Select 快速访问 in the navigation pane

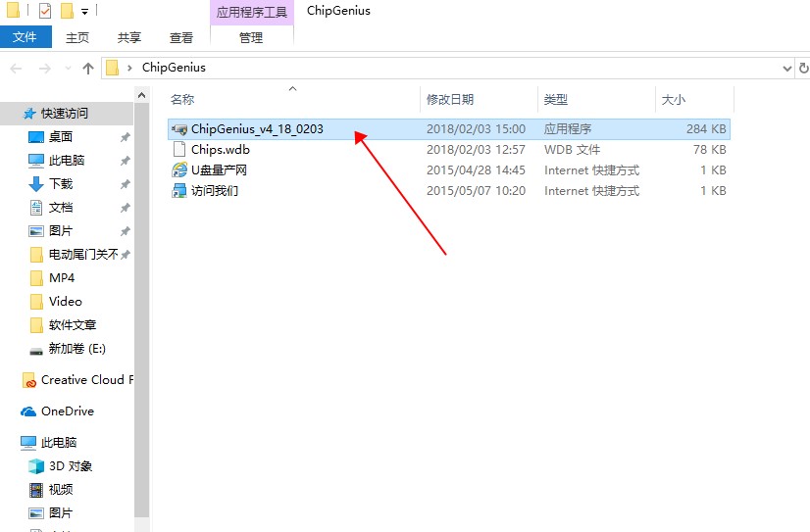click(65, 114)
